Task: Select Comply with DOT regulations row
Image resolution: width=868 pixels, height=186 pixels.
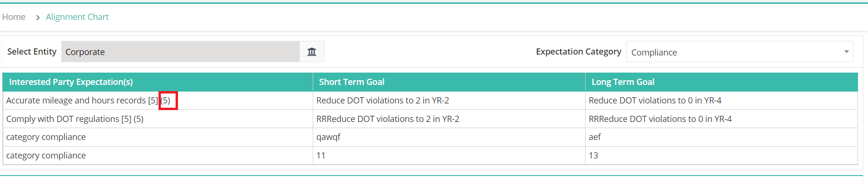Action: [430, 119]
